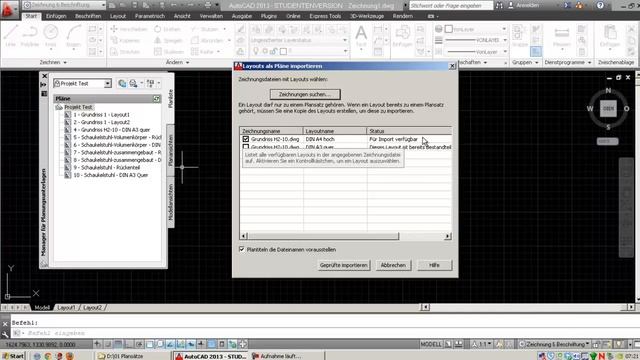The width and height of the screenshot is (640, 360).
Task: Expand the Ändern panel dropdown
Action: point(178,62)
